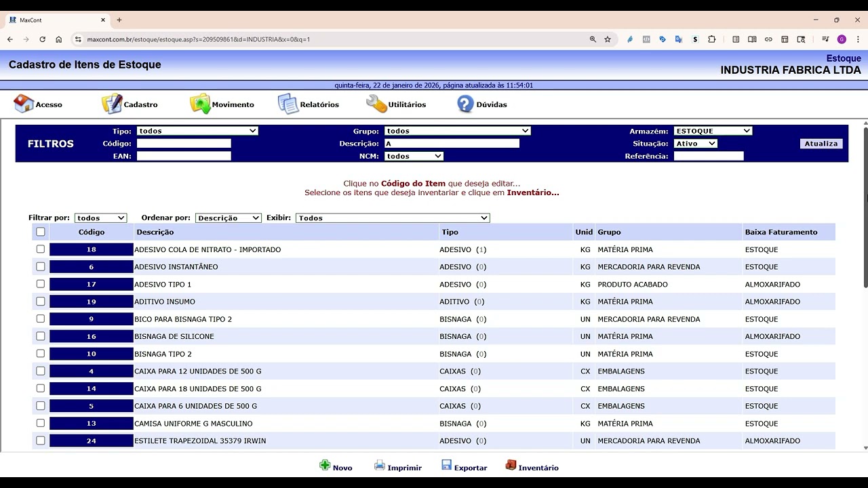Click into the EAN filter field
Screen dimensions: 868x488
(x=184, y=156)
